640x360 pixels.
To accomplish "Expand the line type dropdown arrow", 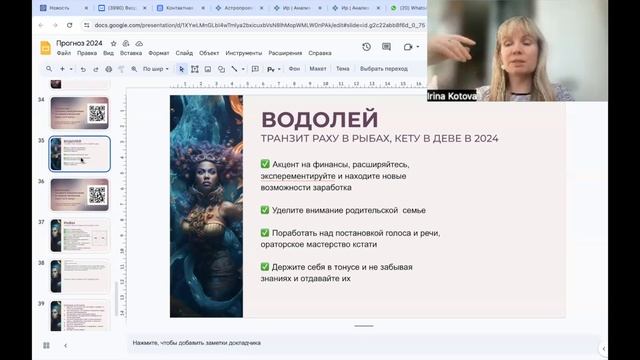I will 243,69.
